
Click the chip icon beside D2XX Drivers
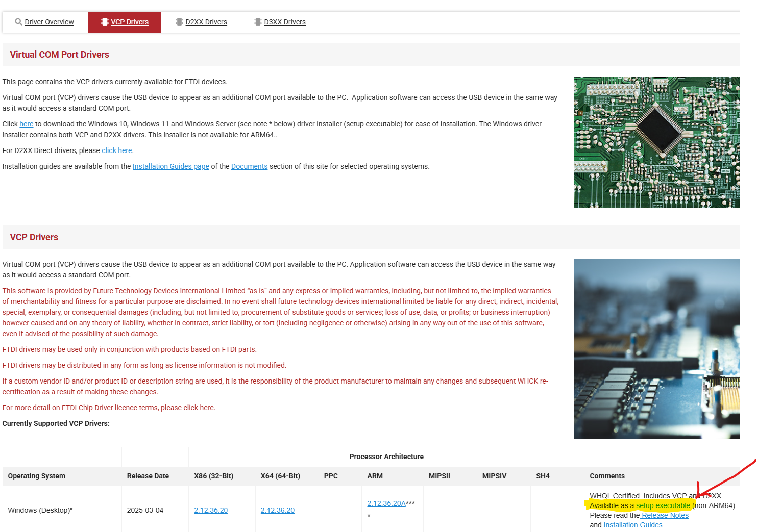[x=179, y=22]
